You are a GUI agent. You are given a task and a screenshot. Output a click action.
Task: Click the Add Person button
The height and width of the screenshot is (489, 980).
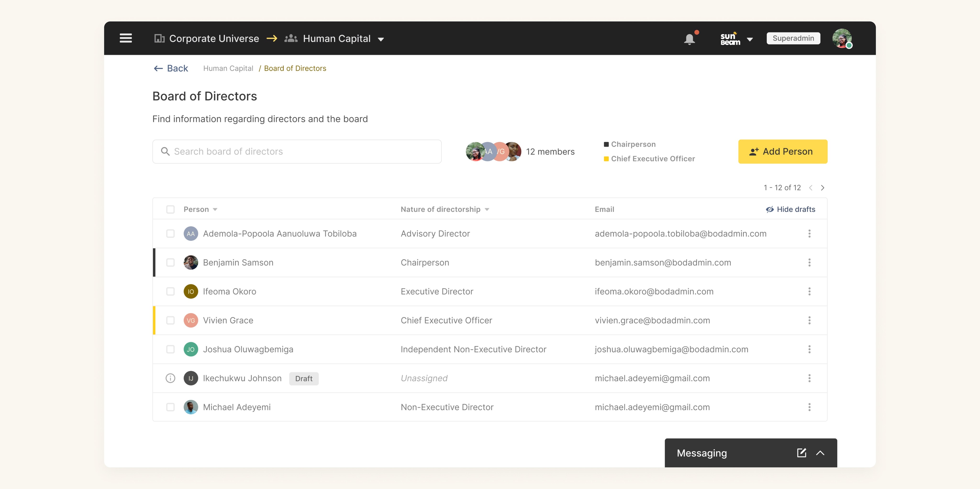pyautogui.click(x=783, y=151)
